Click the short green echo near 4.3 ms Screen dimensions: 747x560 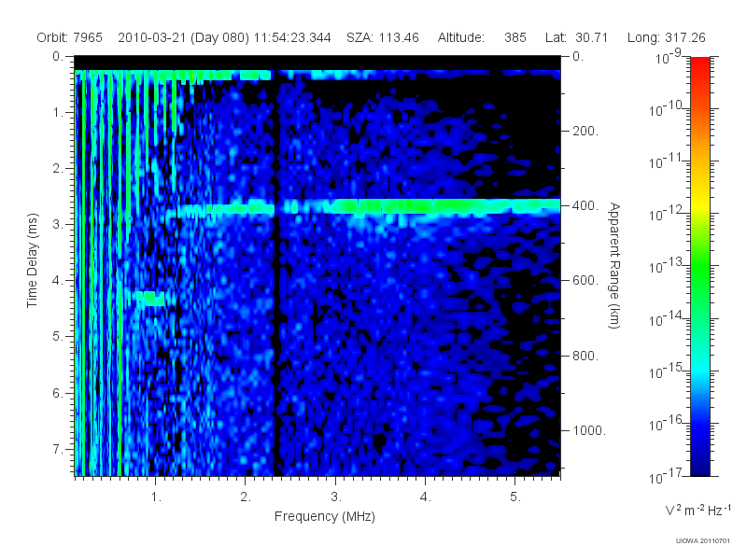click(x=150, y=299)
